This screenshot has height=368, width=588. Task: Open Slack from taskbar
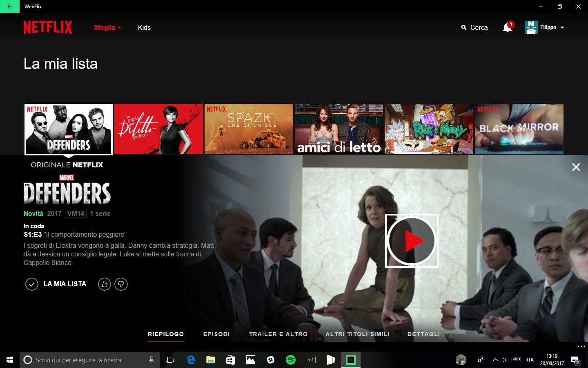point(271,360)
